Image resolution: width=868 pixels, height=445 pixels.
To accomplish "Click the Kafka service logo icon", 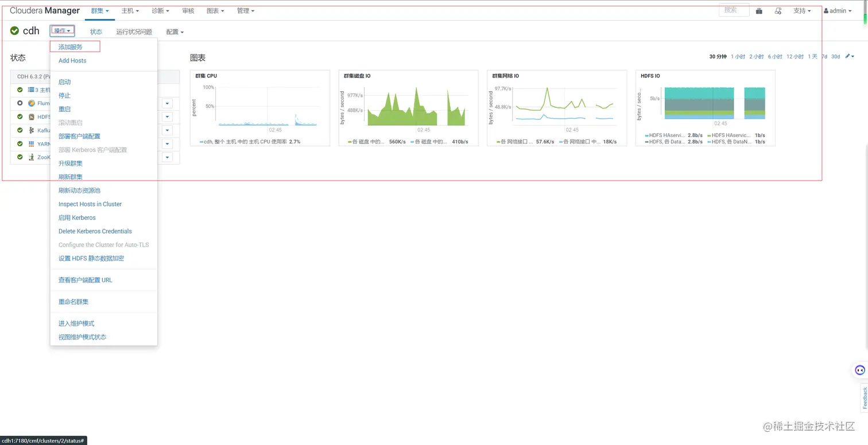I will point(32,131).
